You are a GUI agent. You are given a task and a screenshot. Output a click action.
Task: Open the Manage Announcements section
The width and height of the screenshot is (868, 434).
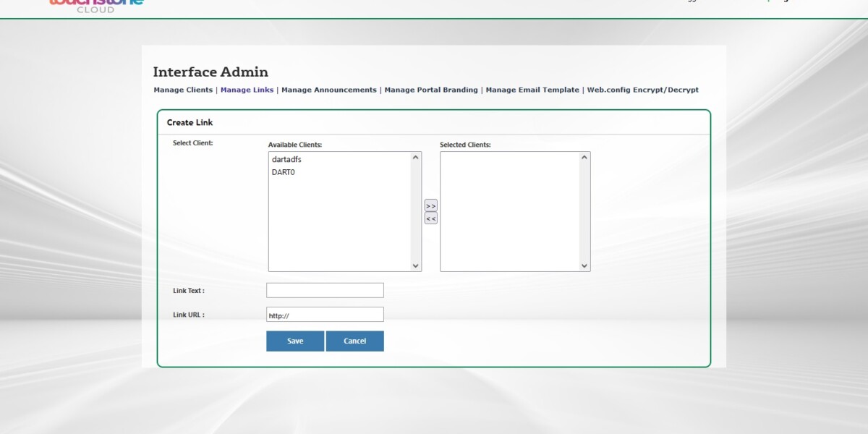329,90
